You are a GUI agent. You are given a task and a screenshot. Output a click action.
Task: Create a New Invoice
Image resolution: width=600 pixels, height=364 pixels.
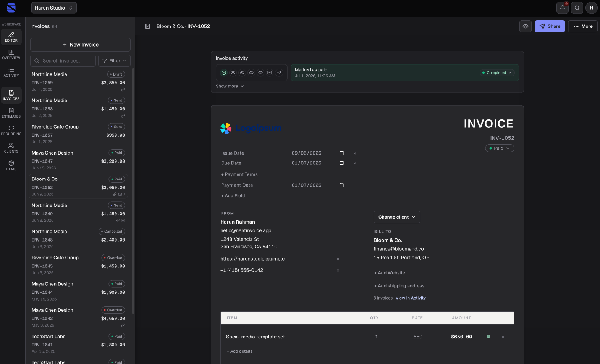point(80,45)
